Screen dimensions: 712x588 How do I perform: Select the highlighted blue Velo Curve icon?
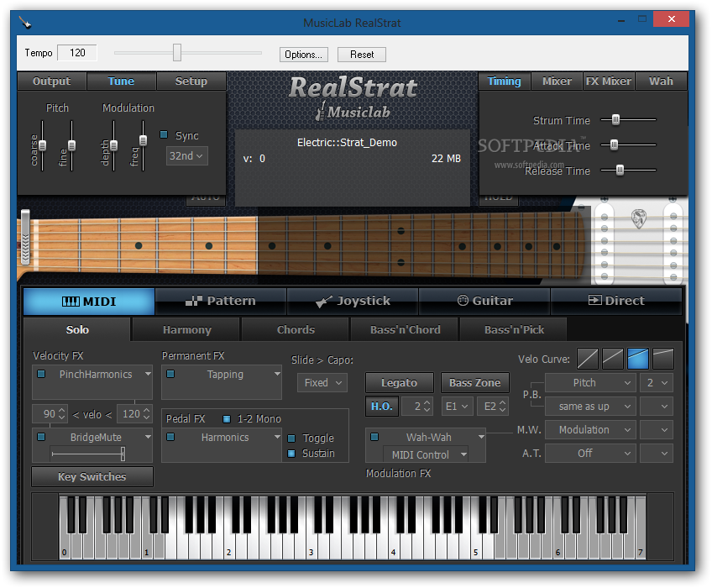pyautogui.click(x=638, y=359)
